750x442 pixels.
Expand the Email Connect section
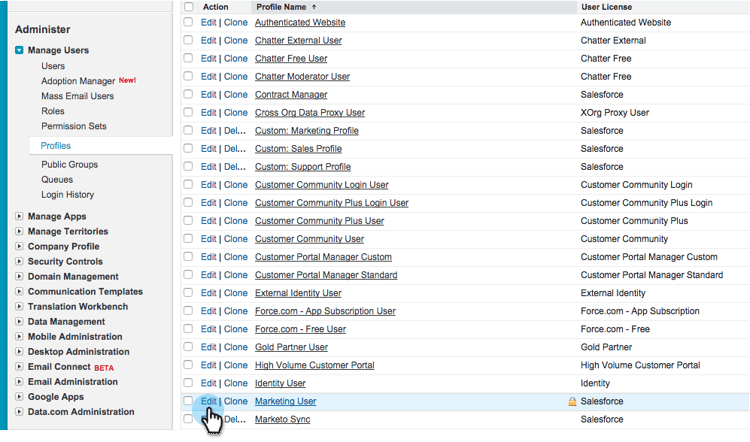(19, 366)
